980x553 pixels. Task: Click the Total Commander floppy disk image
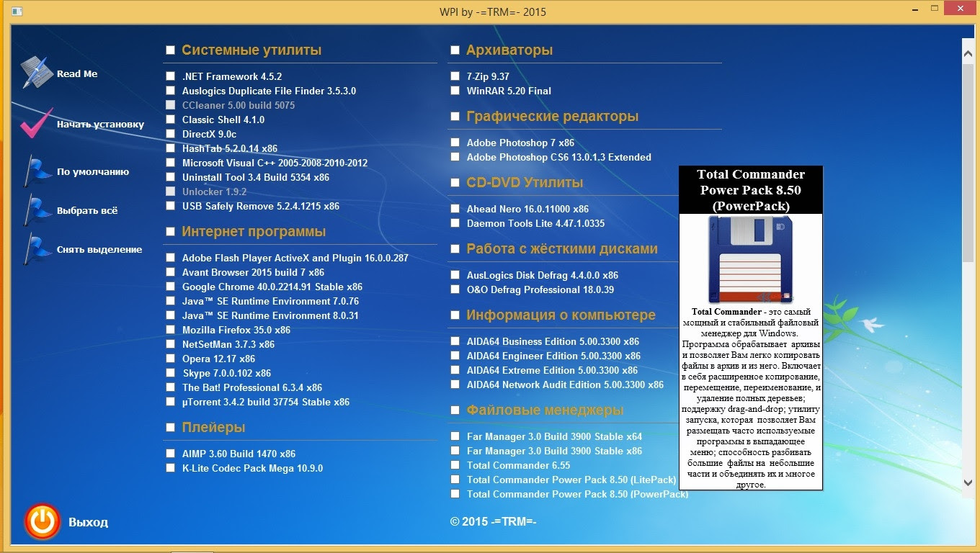pyautogui.click(x=750, y=259)
